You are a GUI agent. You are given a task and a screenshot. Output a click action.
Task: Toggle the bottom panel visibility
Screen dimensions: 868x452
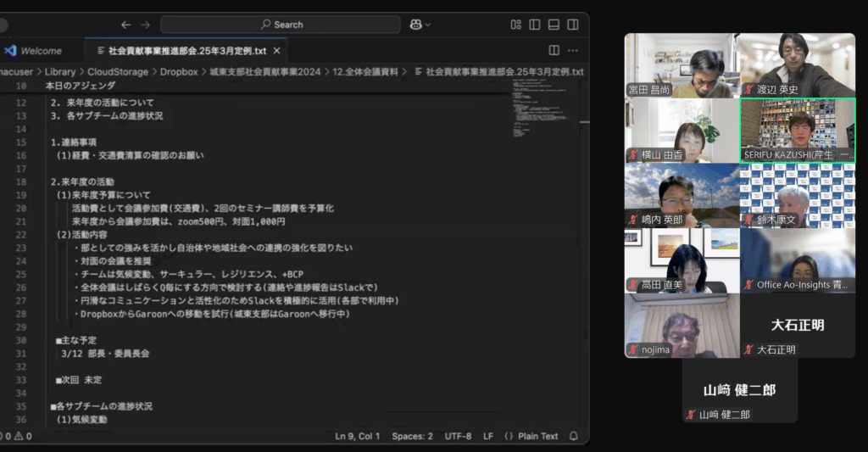click(554, 25)
